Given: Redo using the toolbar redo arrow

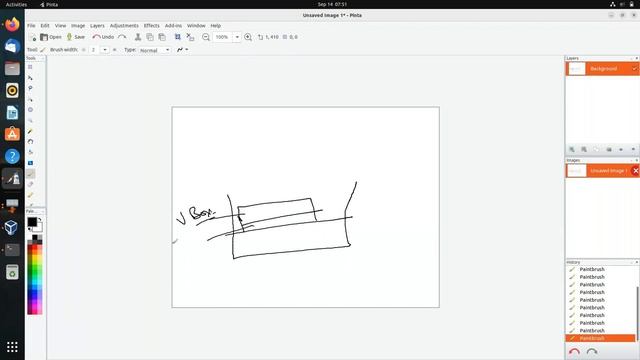Looking at the screenshot, I should pos(122,37).
